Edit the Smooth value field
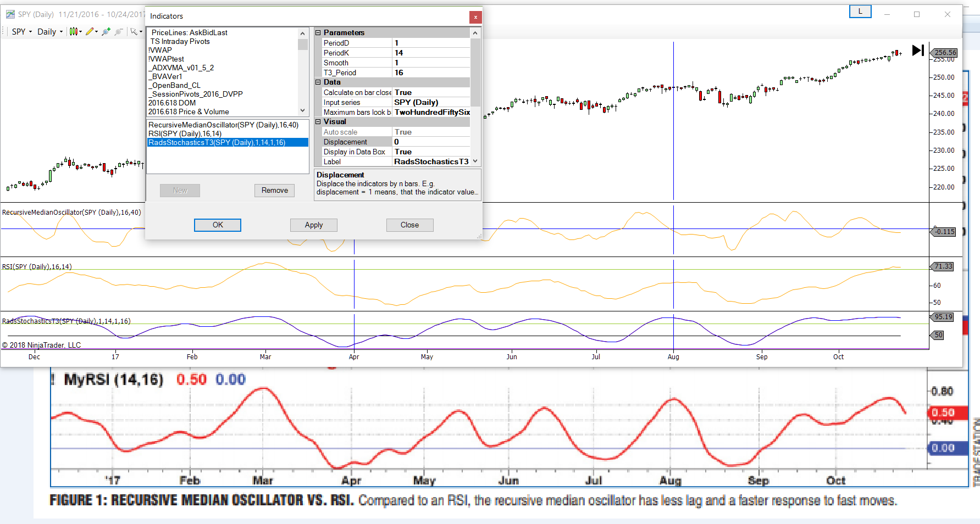Image resolution: width=980 pixels, height=524 pixels. tap(431, 63)
